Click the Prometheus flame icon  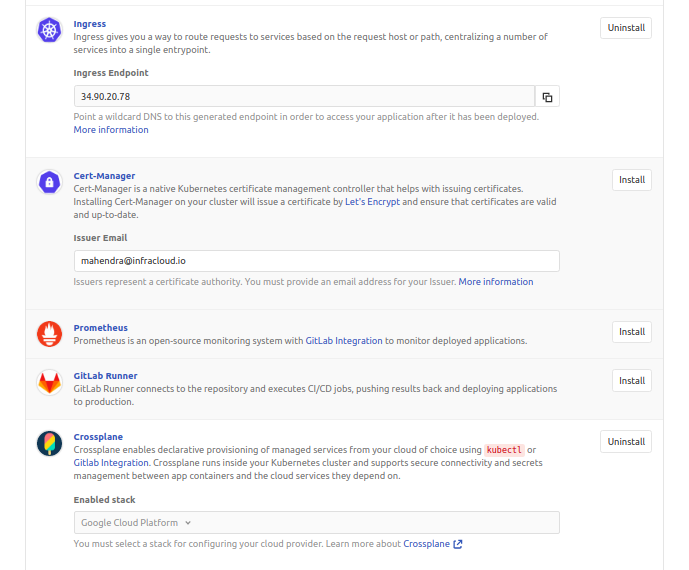pyautogui.click(x=49, y=334)
